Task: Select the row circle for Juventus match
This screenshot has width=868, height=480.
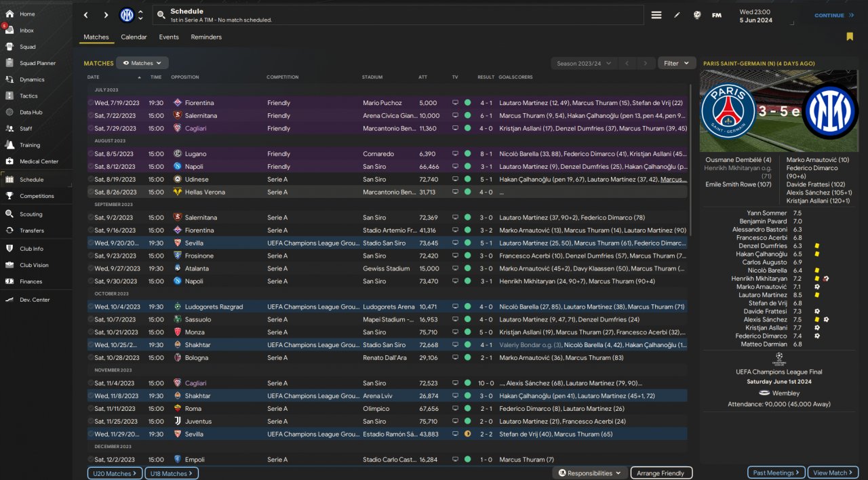Action: coord(91,421)
